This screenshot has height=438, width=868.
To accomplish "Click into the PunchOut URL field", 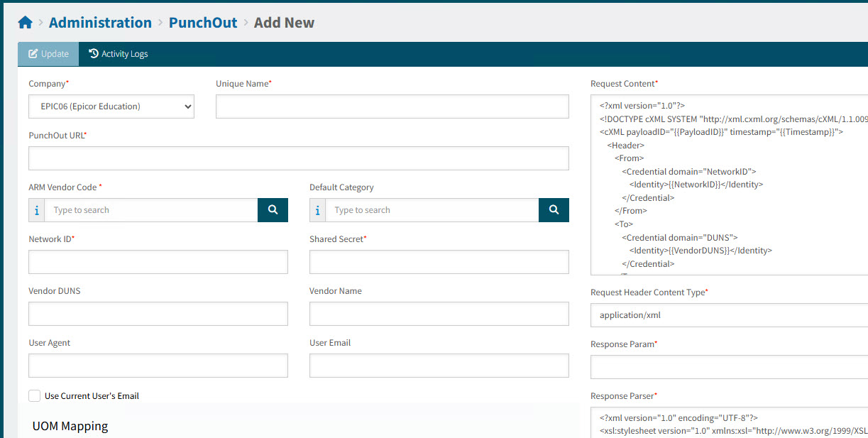I will [298, 158].
